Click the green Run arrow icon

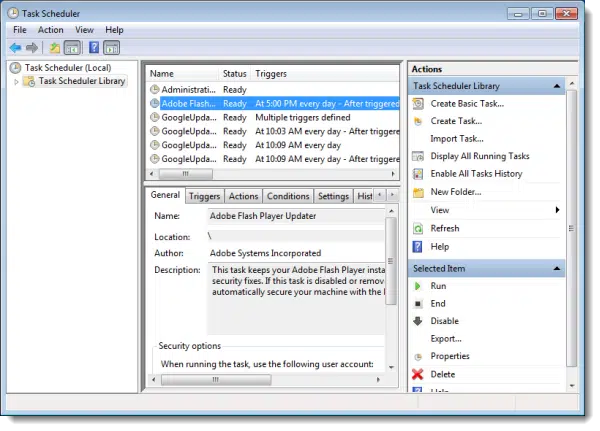tap(418, 286)
